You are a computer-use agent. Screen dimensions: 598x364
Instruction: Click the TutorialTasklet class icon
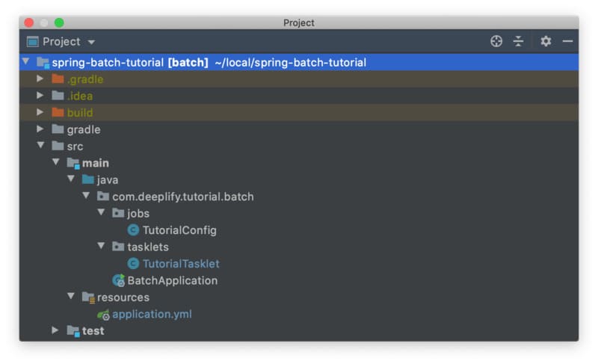133,263
